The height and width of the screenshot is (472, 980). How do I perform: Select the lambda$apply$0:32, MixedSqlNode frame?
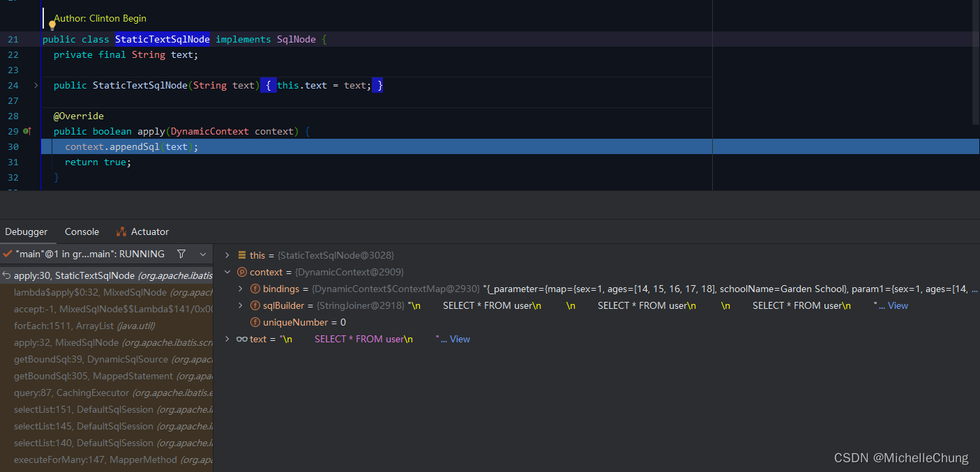point(107,292)
